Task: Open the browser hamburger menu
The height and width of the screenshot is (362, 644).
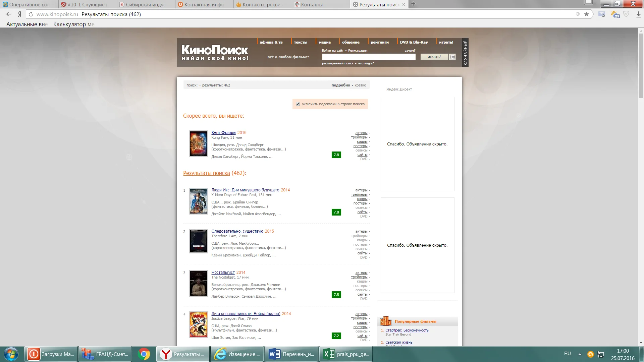Action: tap(588, 3)
